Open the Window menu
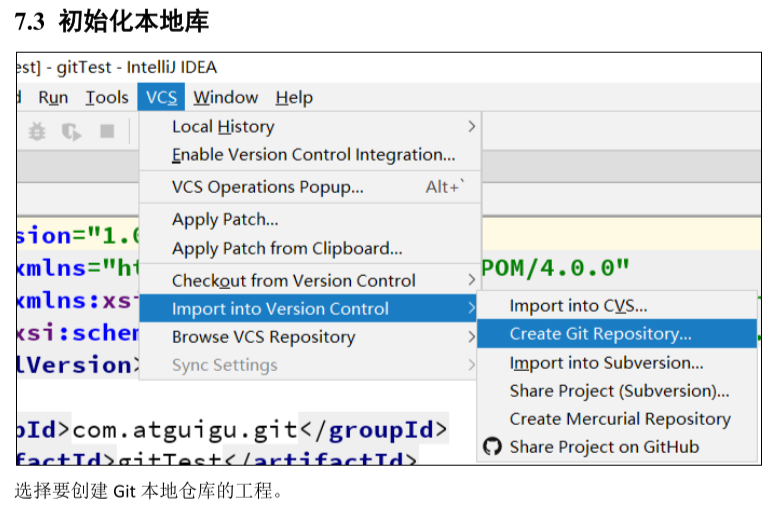 225,97
